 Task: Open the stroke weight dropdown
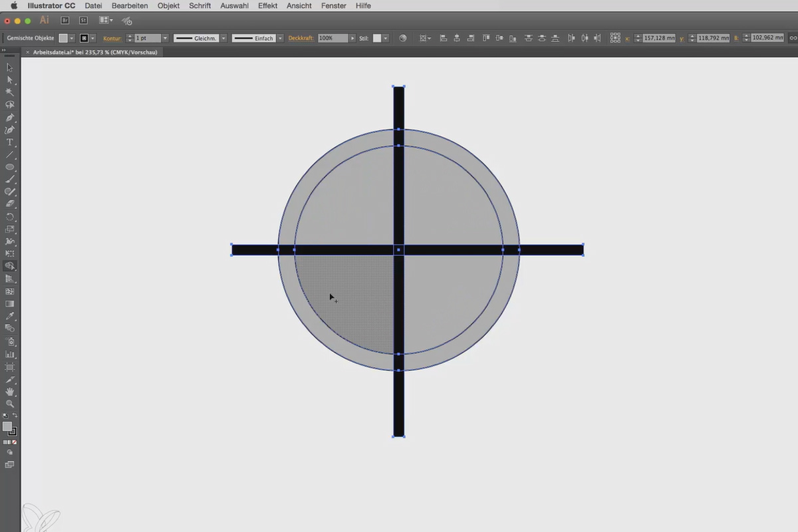[166, 38]
